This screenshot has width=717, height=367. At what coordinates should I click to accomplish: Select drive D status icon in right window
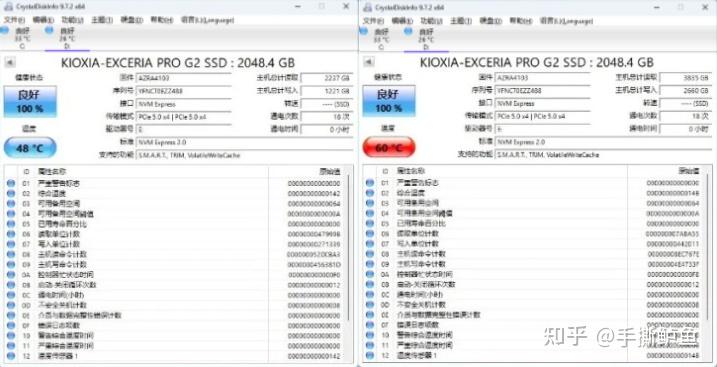408,31
